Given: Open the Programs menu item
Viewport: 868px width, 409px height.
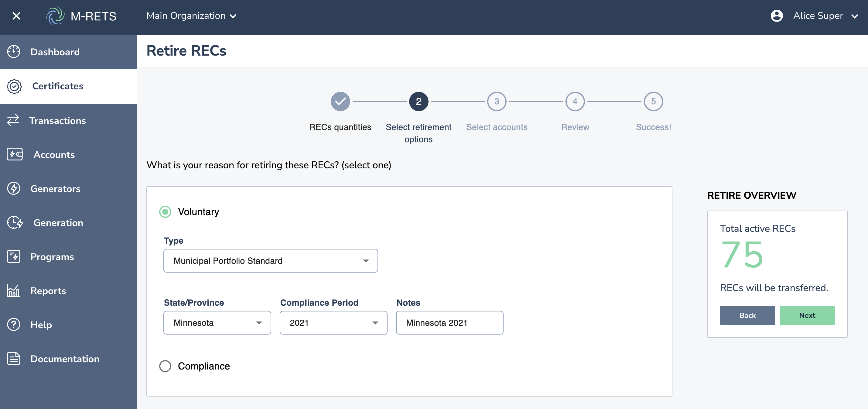Looking at the screenshot, I should (52, 257).
